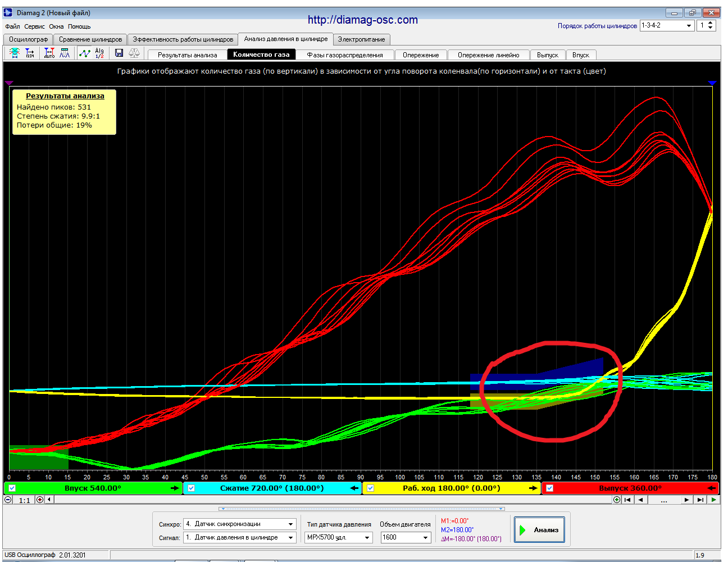
Task: Click the green play button at bottom right
Action: [713, 500]
